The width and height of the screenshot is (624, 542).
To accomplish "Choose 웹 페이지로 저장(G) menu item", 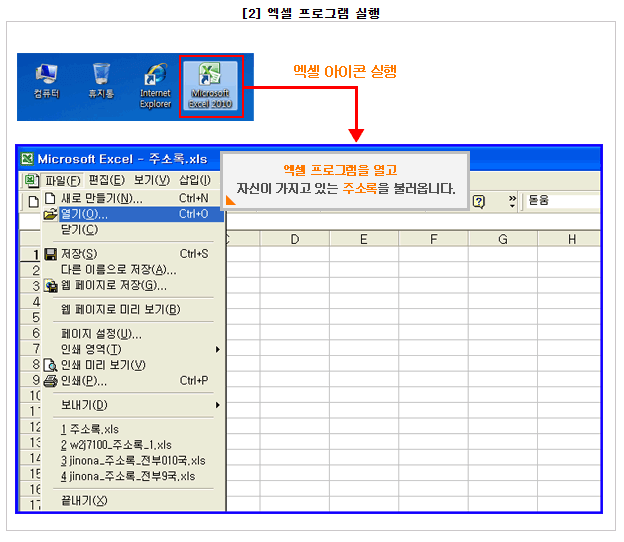I will pyautogui.click(x=134, y=286).
